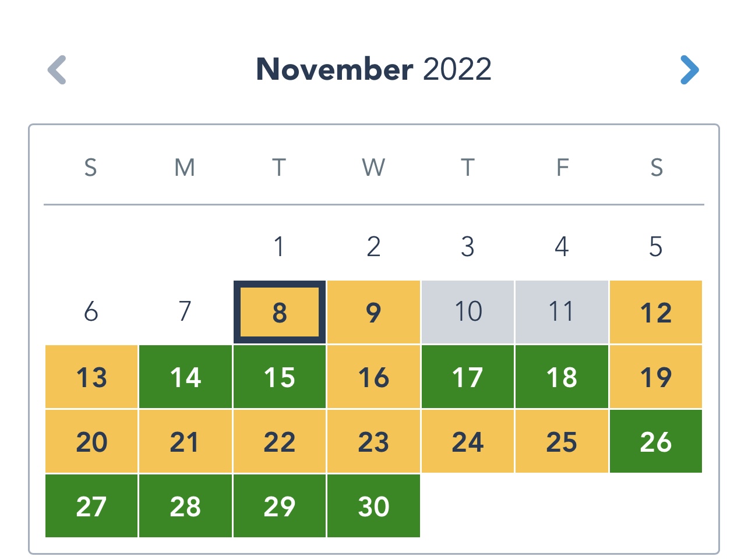Select Saturday November 12
Screen dimensions: 748x560
coord(656,312)
